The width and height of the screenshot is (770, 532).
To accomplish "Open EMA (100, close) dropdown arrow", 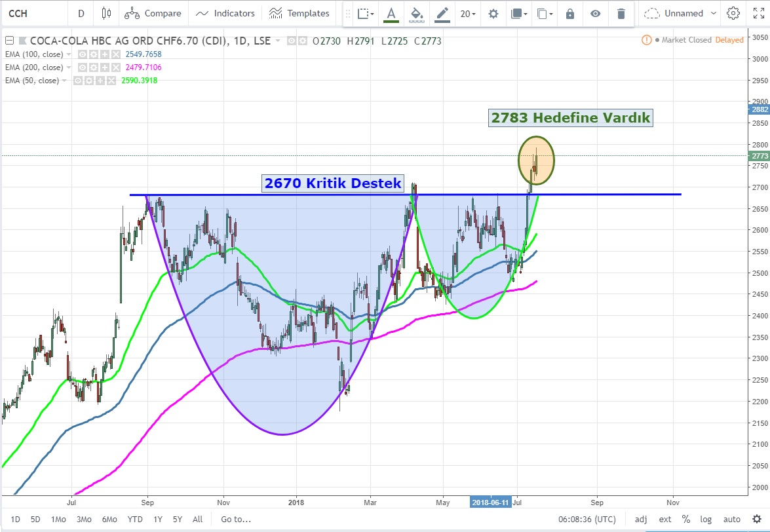I will tap(69, 54).
